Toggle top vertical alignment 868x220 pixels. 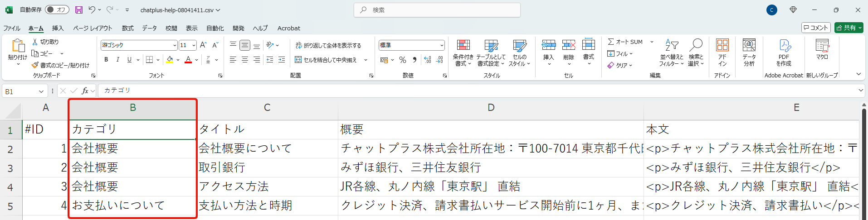[233, 45]
